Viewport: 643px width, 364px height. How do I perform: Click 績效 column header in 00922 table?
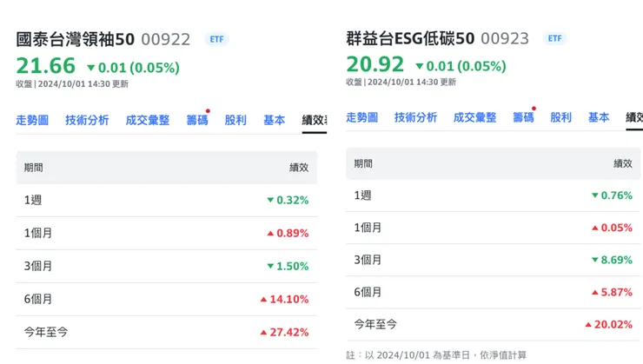299,168
